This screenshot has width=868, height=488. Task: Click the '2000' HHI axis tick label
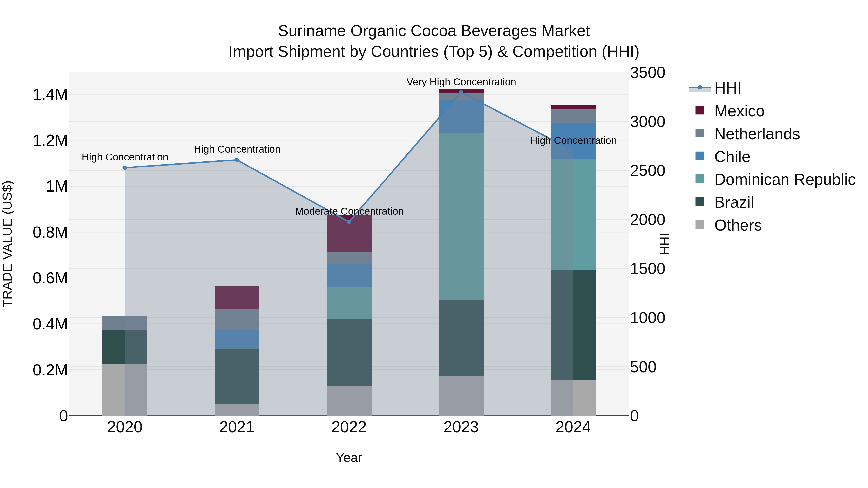(x=648, y=220)
